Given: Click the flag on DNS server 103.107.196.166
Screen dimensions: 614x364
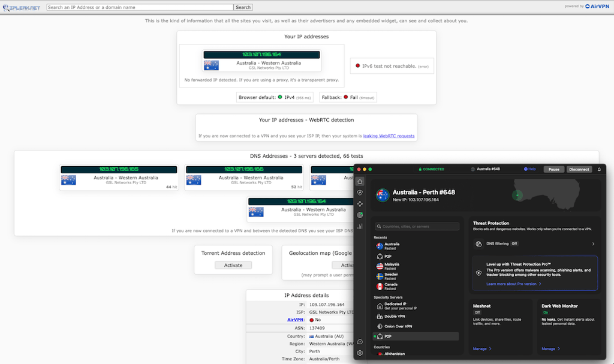Looking at the screenshot, I should (194, 180).
